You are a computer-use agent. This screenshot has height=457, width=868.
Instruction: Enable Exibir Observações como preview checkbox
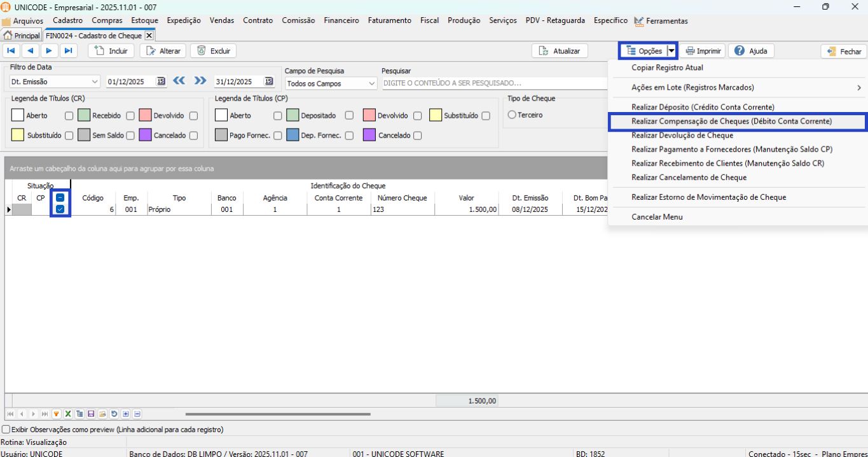[6, 430]
